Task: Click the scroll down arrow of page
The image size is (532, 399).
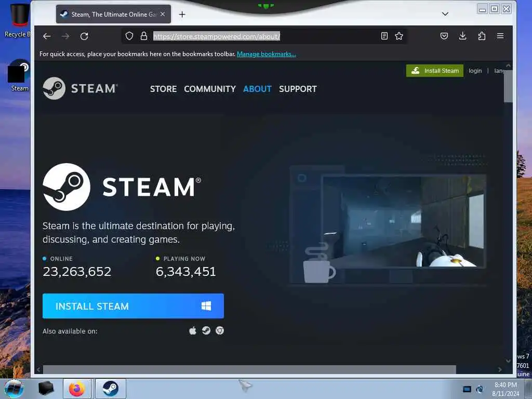Action: click(508, 361)
